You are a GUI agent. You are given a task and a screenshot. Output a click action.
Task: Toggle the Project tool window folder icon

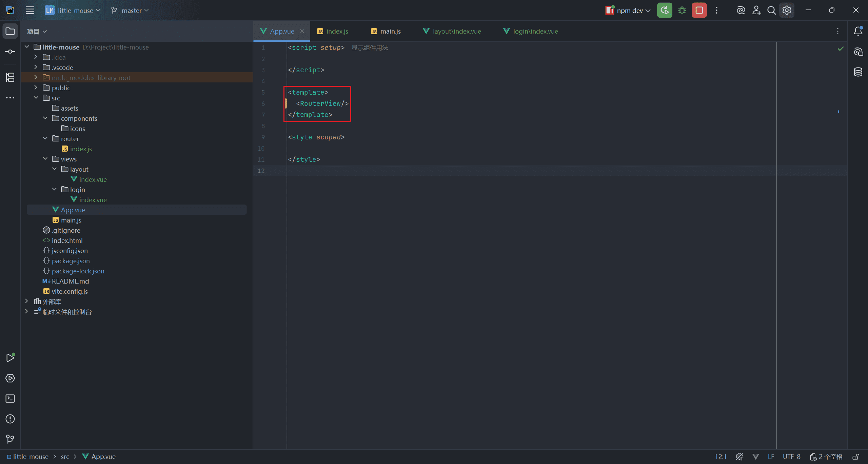(10, 31)
